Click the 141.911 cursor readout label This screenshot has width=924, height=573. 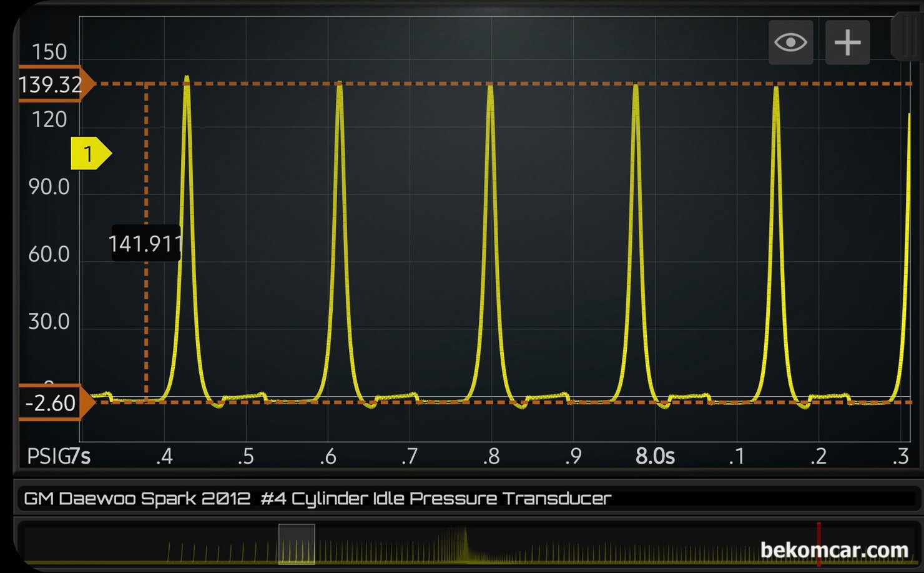(145, 244)
